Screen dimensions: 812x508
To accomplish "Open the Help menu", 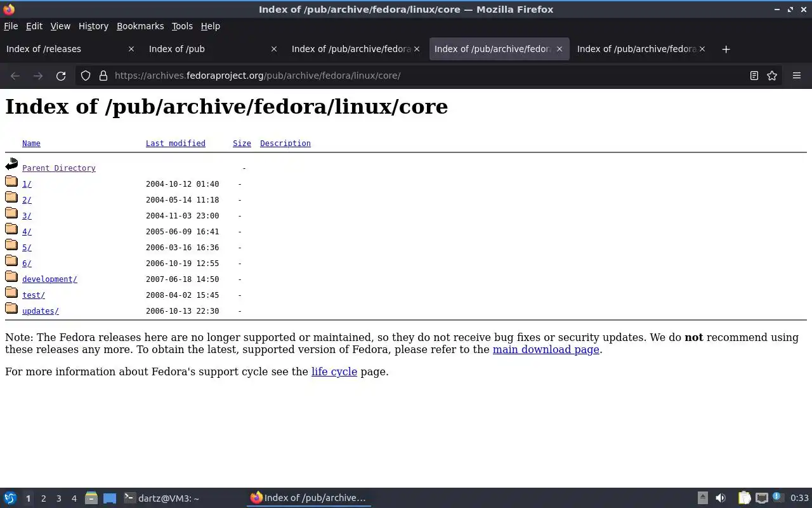I will (x=211, y=26).
